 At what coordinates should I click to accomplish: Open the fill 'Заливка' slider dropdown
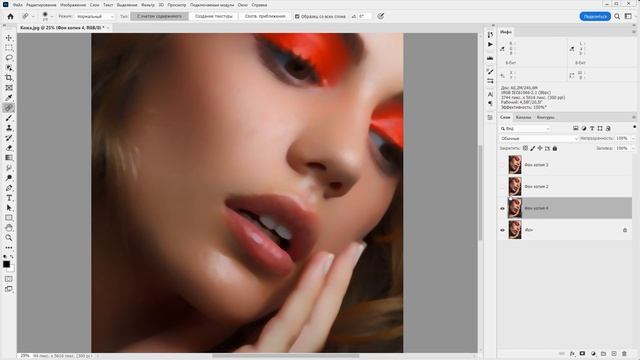(633, 148)
